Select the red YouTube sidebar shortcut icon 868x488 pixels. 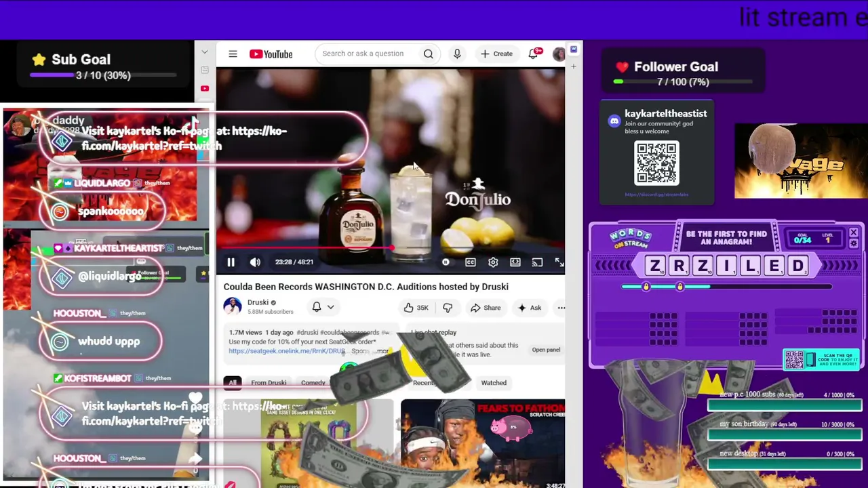tap(205, 88)
